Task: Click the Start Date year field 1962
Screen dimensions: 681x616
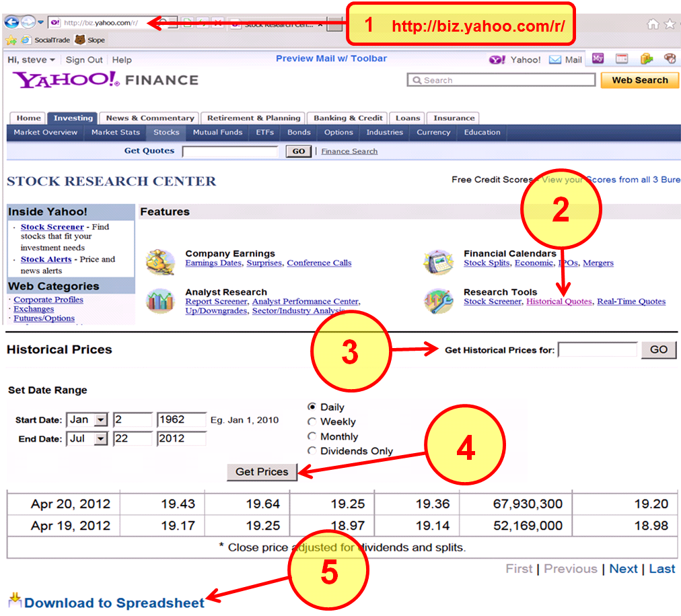Action: [182, 419]
